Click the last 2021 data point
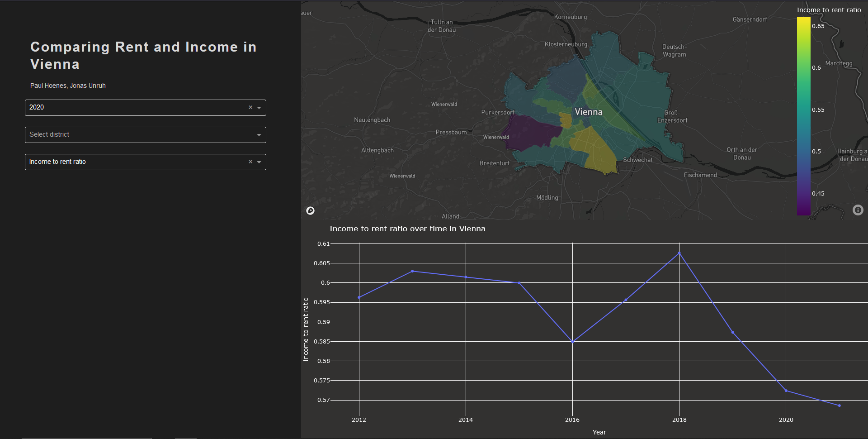The image size is (868, 439). (839, 406)
